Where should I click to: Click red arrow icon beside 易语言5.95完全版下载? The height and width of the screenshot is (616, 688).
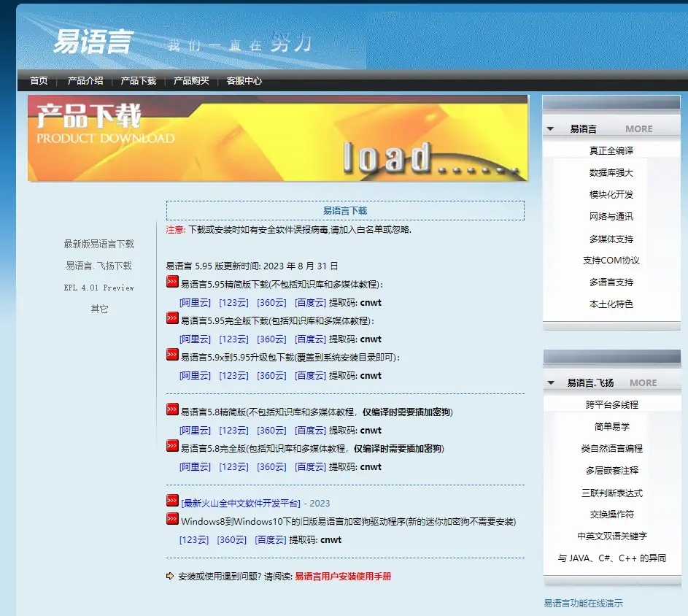click(x=172, y=318)
